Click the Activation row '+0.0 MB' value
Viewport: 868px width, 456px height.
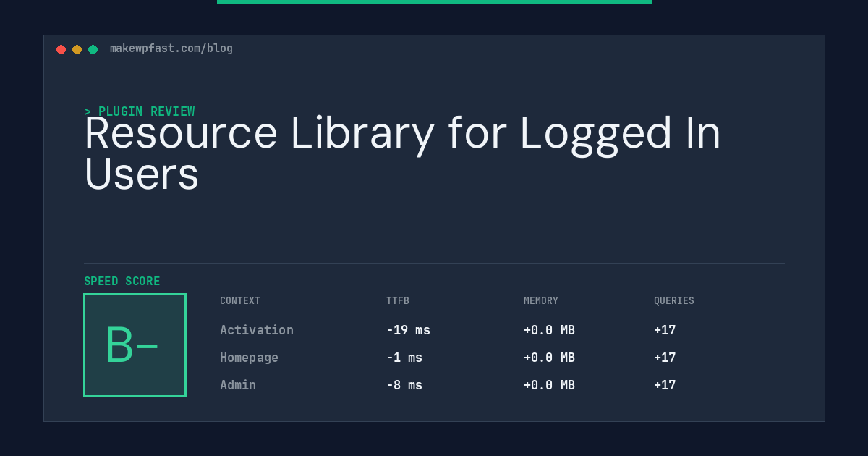[549, 330]
